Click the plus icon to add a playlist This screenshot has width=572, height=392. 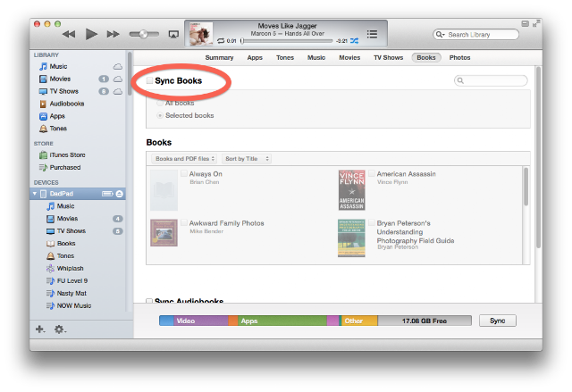tap(39, 329)
